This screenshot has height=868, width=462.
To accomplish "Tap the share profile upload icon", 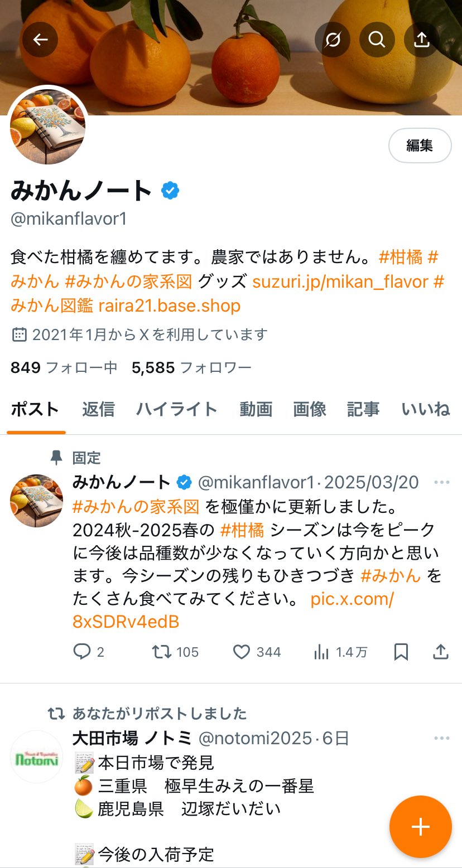I will (x=422, y=40).
